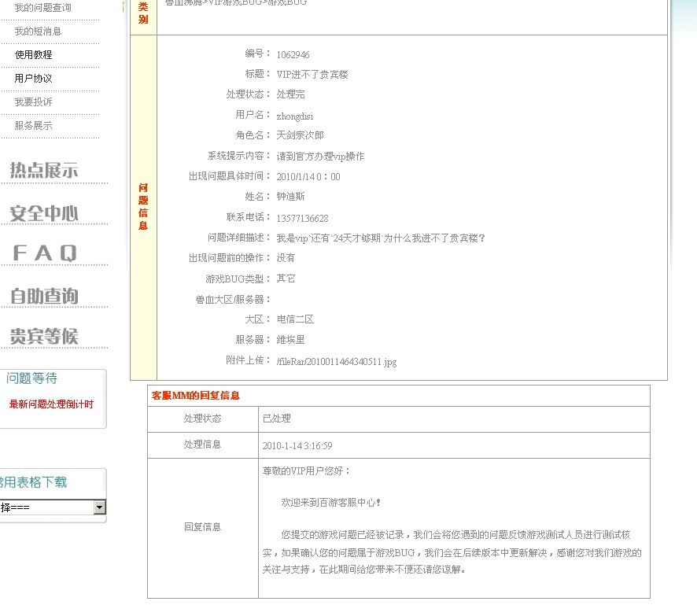Click the contact phone number 13577136628

302,219
